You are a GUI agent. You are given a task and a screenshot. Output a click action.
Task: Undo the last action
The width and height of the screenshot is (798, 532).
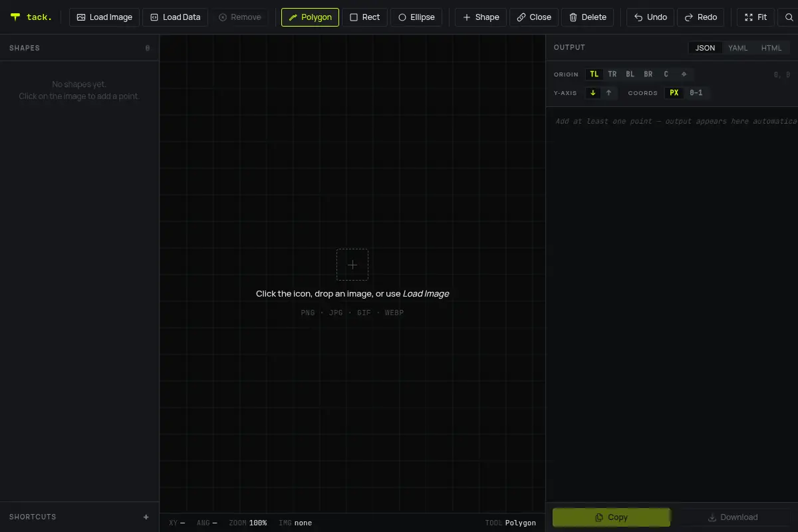(x=650, y=17)
